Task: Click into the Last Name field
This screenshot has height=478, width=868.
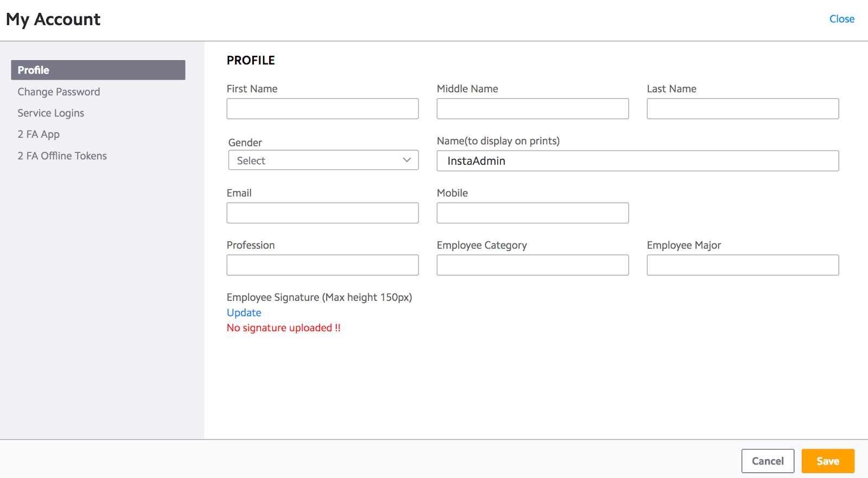Action: coord(742,108)
